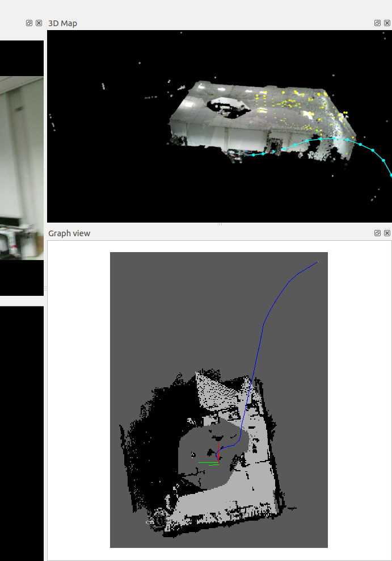Select the Graph view title bar
This screenshot has height=561, width=392.
[170, 233]
